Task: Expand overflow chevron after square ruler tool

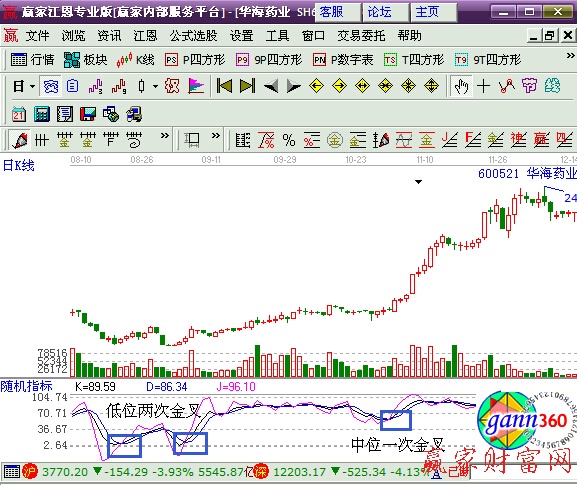Action: click(x=216, y=136)
